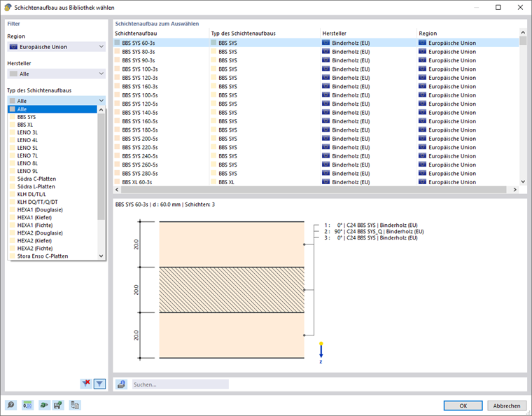Image resolution: width=532 pixels, height=416 pixels.
Task: Select the BBS SYS 100-5s row
Action: pos(316,95)
